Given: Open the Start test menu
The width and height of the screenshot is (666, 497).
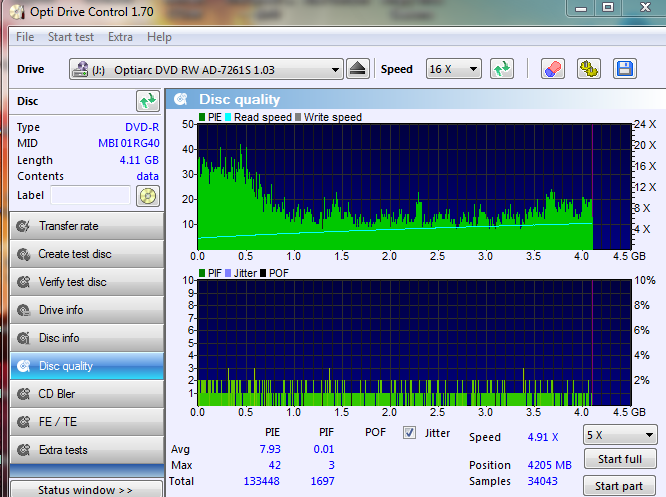Looking at the screenshot, I should click(71, 37).
